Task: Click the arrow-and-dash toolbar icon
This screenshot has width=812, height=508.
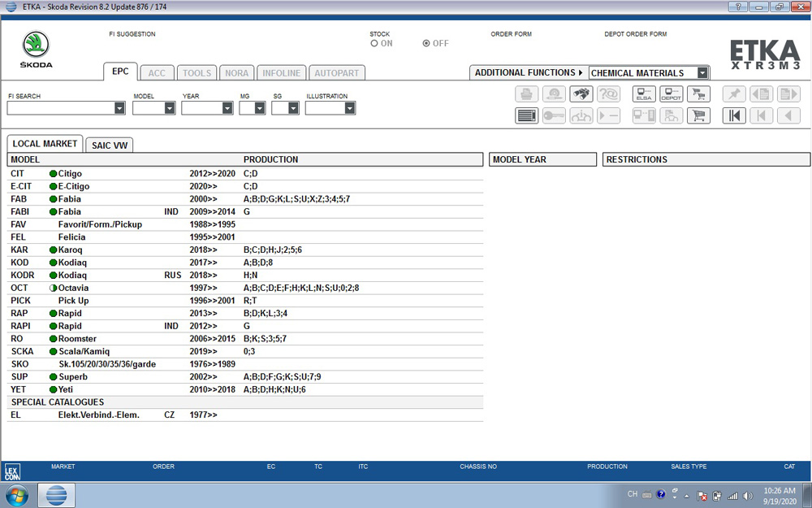Action: (x=608, y=115)
